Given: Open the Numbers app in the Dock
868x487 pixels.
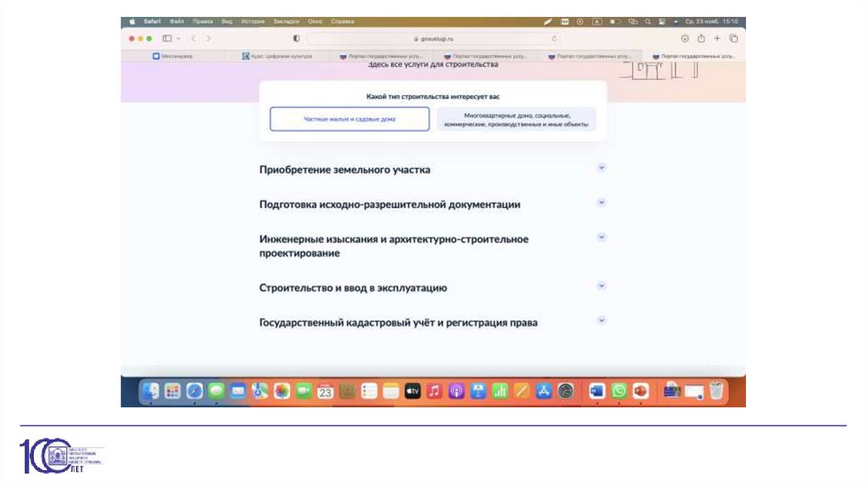Looking at the screenshot, I should click(x=500, y=391).
